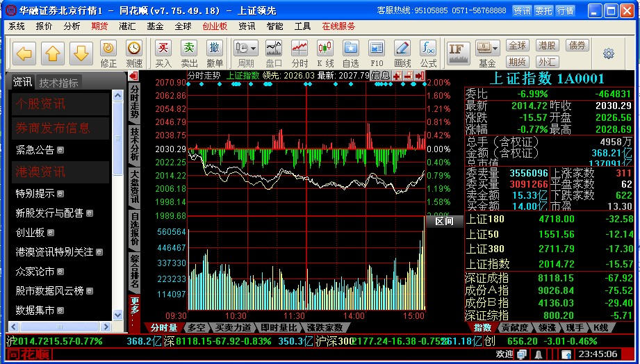Open the 智能 menu

[x=274, y=26]
